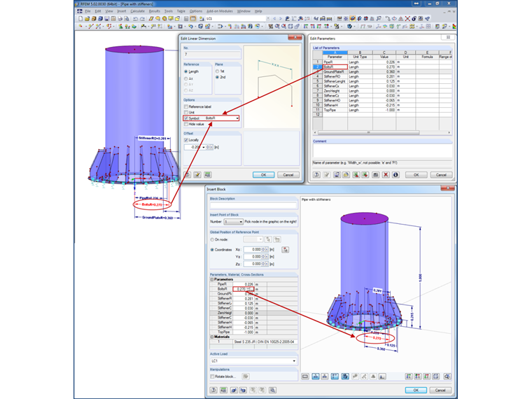Click Excel export icon in Edit Parameters

tap(356, 175)
